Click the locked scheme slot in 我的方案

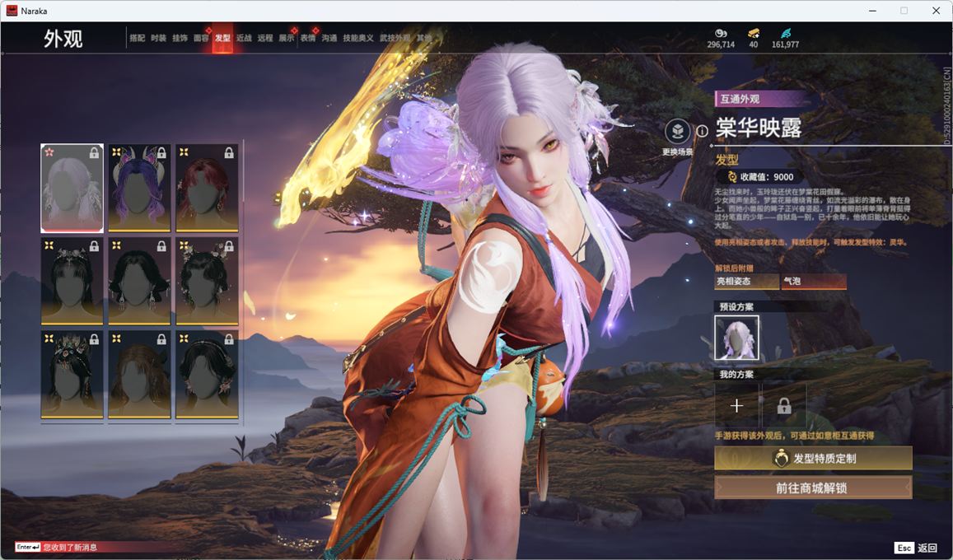point(784,406)
